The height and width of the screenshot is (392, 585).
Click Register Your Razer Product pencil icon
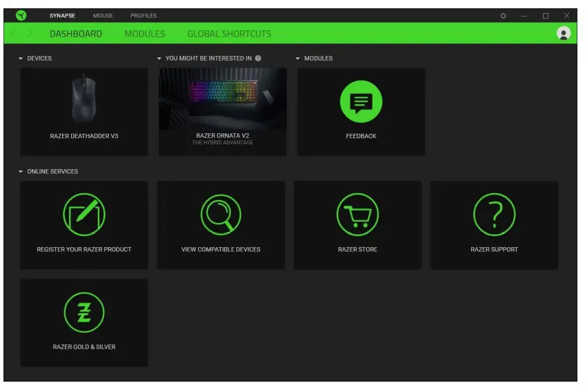tap(84, 215)
